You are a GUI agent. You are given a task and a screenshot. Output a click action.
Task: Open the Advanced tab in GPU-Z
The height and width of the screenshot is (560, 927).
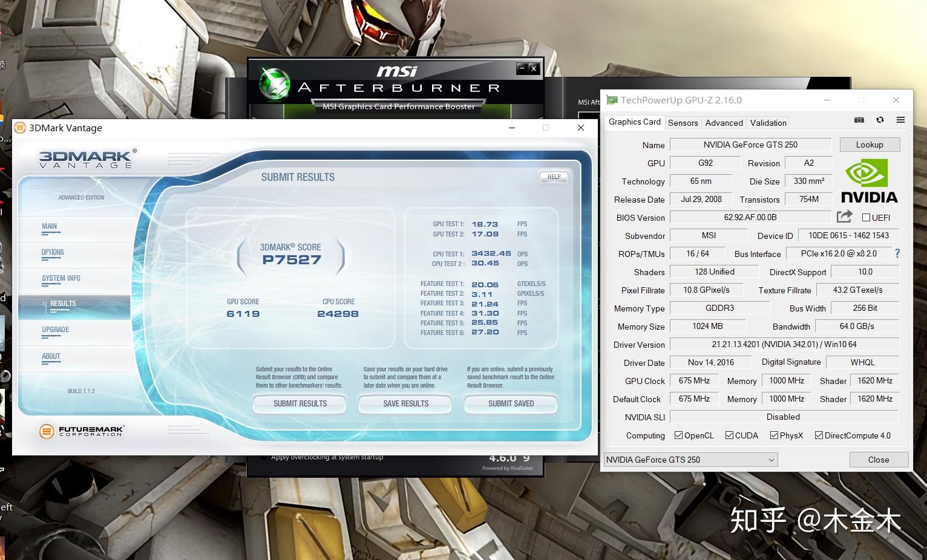tap(724, 123)
